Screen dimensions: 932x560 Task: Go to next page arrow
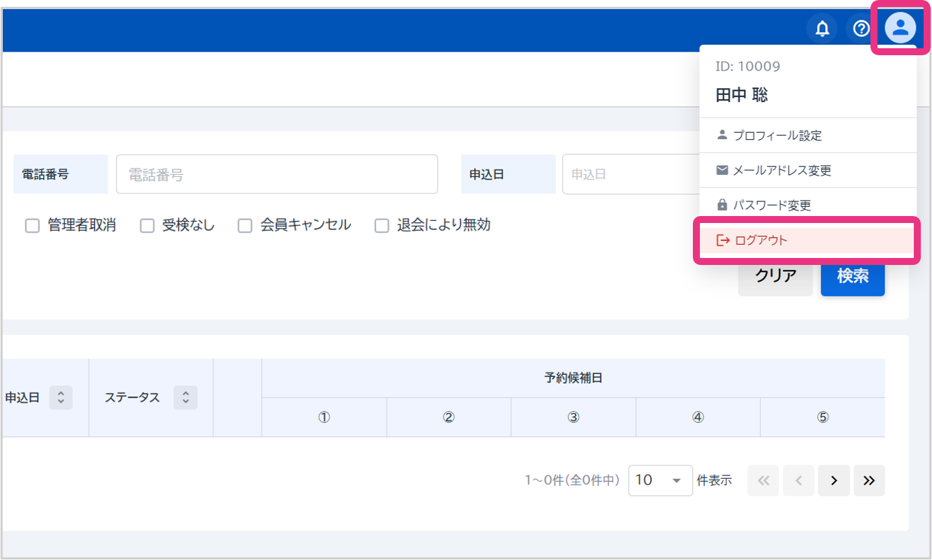(x=833, y=480)
